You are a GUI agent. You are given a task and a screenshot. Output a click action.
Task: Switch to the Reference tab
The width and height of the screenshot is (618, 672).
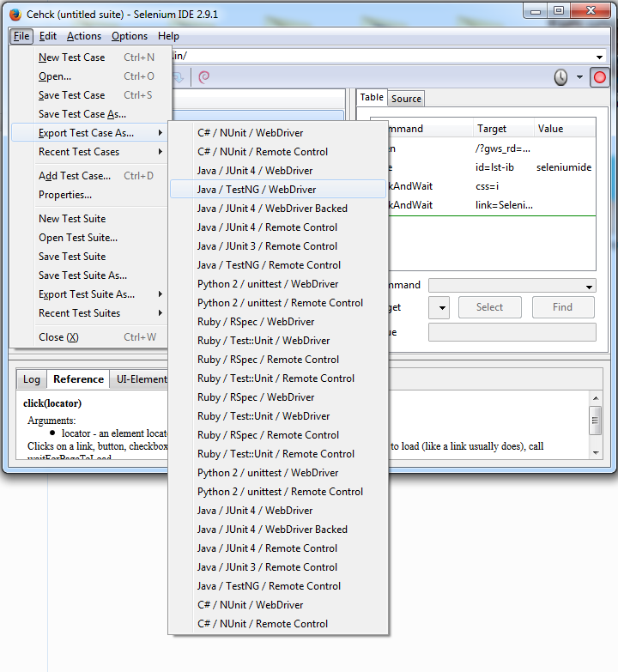pos(78,379)
